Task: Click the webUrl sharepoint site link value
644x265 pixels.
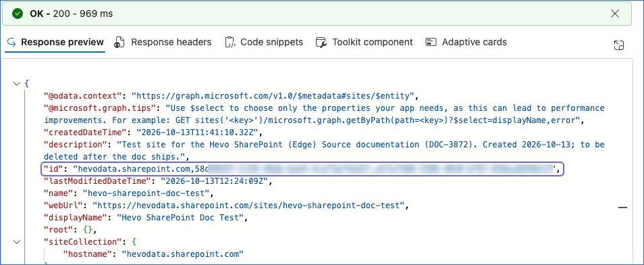Action: click(x=249, y=205)
